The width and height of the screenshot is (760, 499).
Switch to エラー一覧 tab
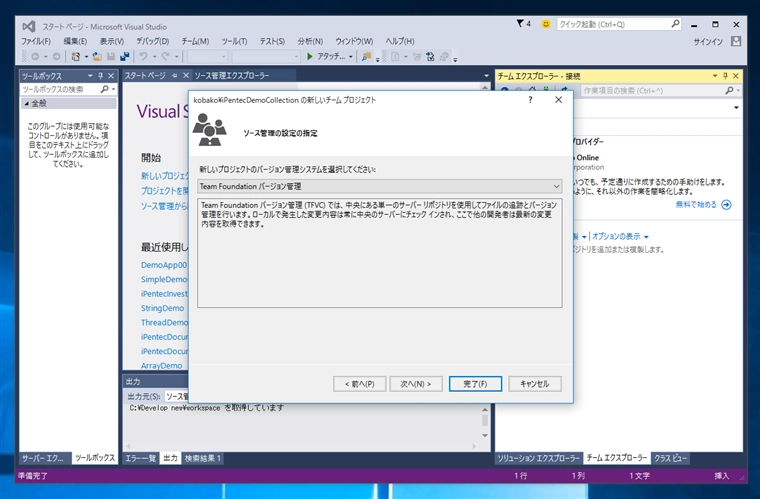pyautogui.click(x=141, y=458)
